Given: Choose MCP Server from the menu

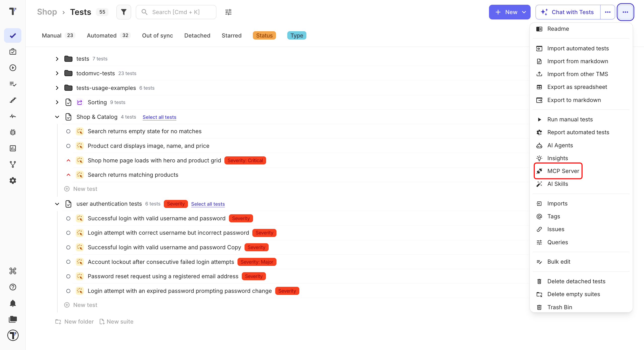Looking at the screenshot, I should (558, 171).
